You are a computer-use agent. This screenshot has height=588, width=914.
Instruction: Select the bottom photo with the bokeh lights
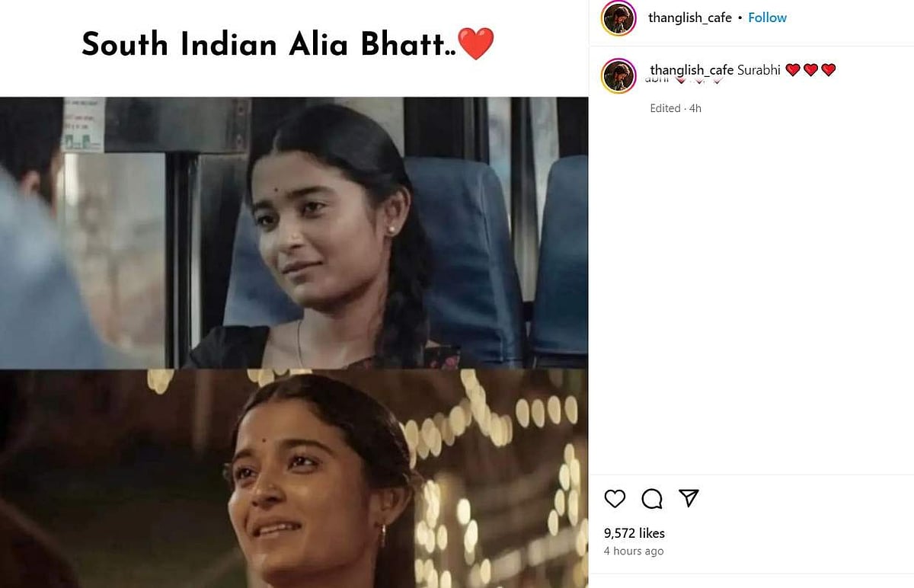point(294,478)
